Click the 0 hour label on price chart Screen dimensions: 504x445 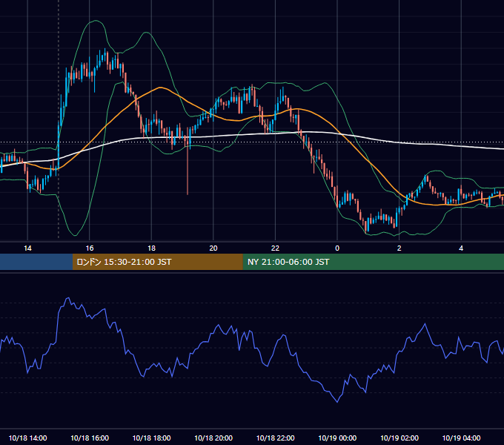coord(337,248)
